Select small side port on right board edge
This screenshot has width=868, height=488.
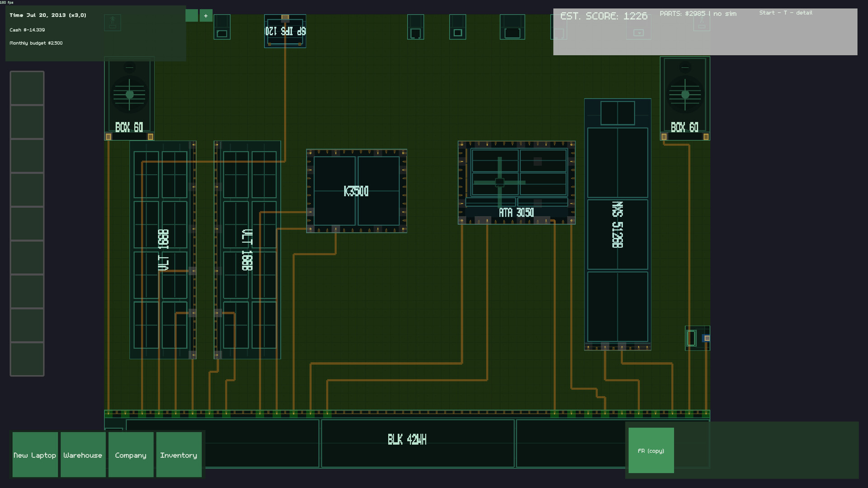click(x=698, y=338)
